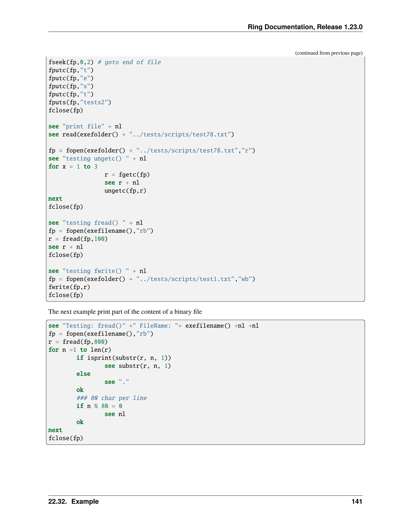Click the line fputc(fp,"s")
Viewport: 411px width, 532px height.
pos(71,86)
